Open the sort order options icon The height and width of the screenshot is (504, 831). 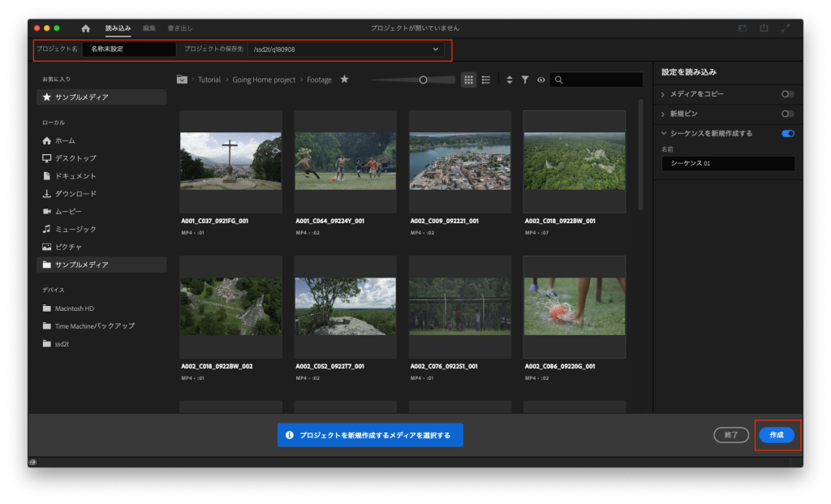click(510, 80)
